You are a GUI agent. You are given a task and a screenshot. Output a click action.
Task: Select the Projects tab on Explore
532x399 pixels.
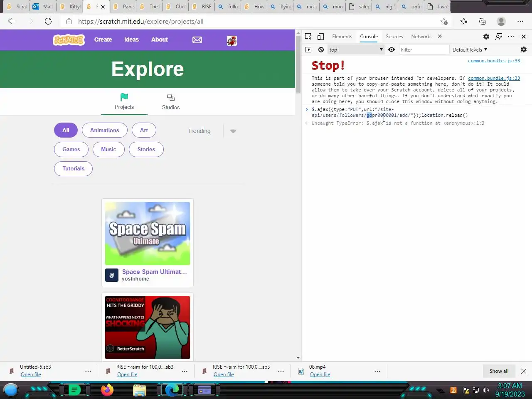[x=124, y=102]
